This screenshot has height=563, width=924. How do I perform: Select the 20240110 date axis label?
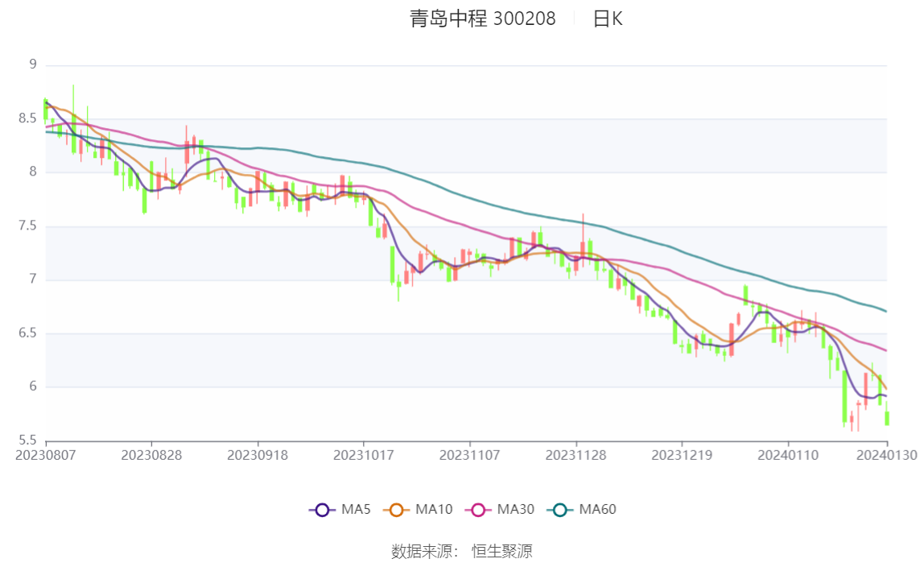click(x=789, y=455)
